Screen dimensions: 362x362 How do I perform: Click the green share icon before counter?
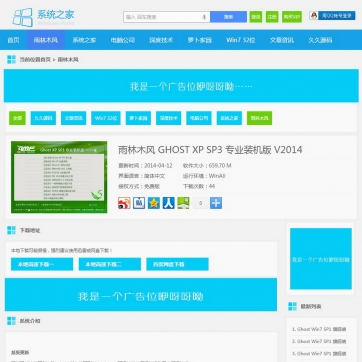pos(183,203)
